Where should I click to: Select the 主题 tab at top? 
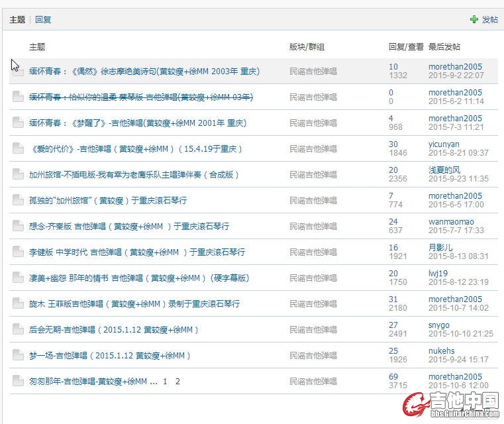pyautogui.click(x=17, y=20)
